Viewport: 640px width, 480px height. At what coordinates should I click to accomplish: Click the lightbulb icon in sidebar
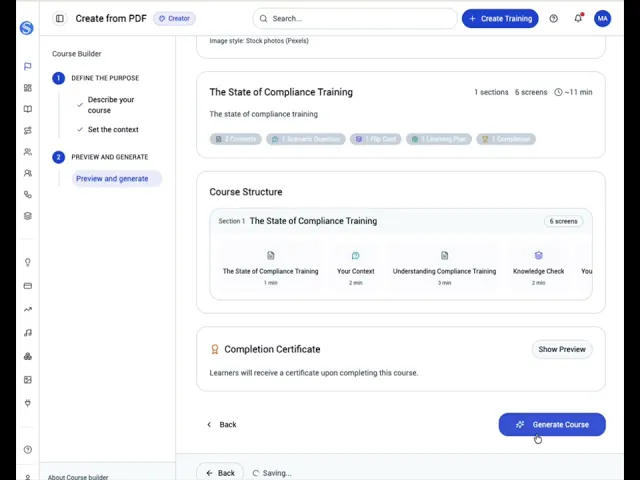click(28, 262)
